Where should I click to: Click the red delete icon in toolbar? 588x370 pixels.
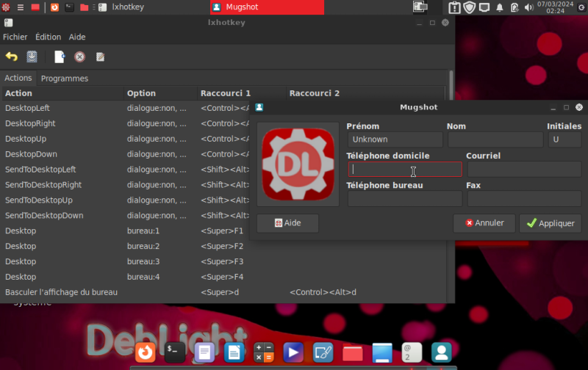coord(79,57)
